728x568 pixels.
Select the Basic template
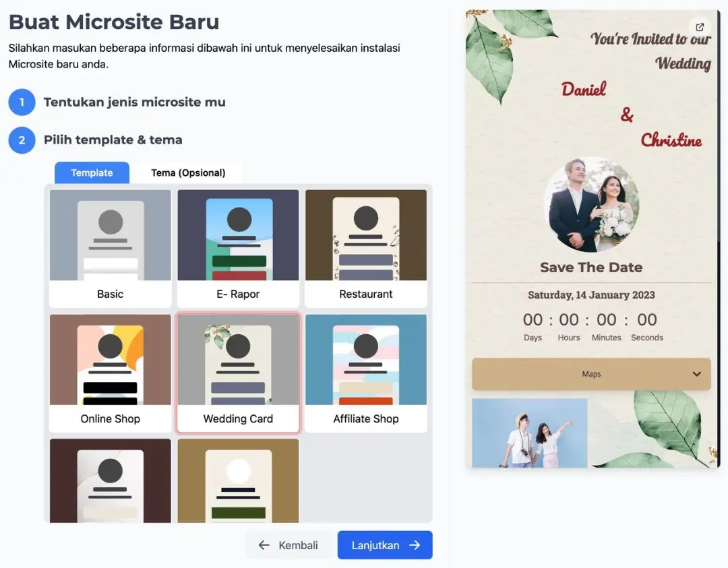pos(111,248)
